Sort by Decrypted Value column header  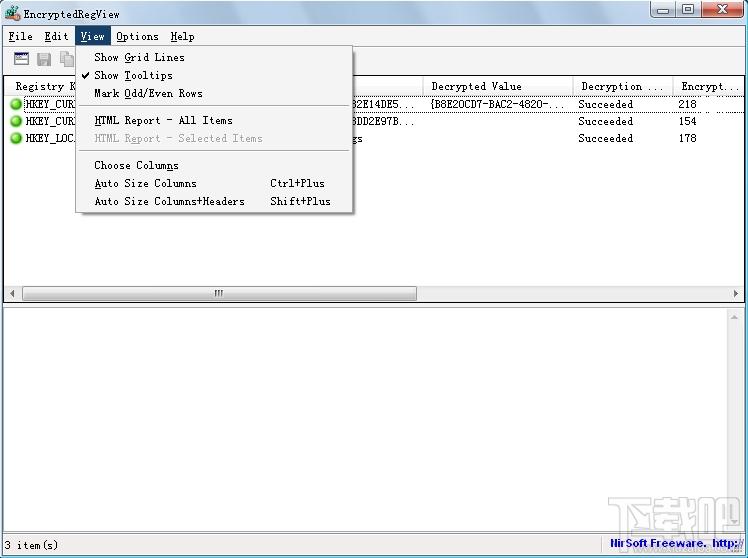pos(498,86)
